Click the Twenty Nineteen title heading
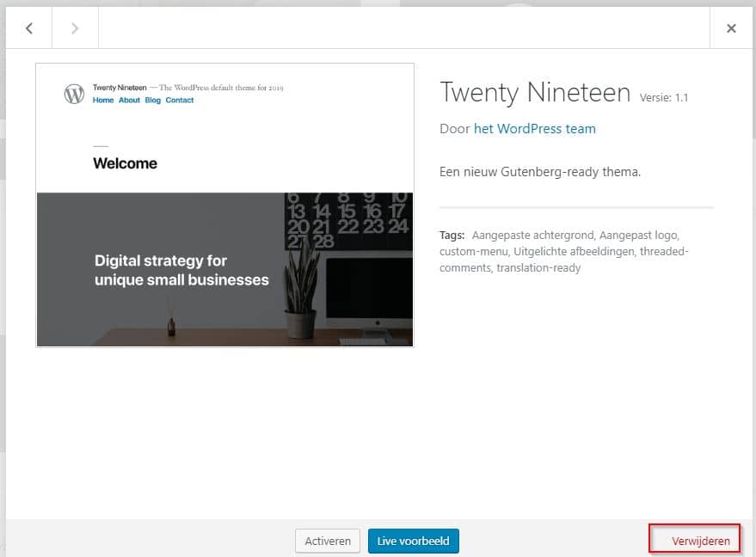Viewport: 756px width, 557px height. [535, 93]
